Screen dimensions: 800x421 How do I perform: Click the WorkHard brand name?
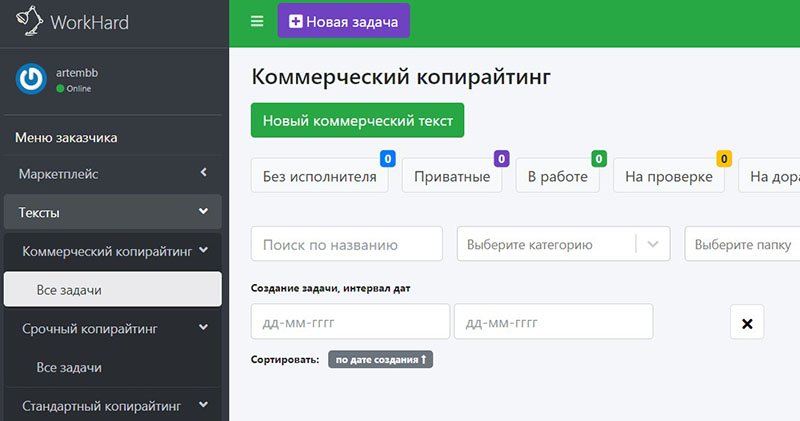[89, 22]
